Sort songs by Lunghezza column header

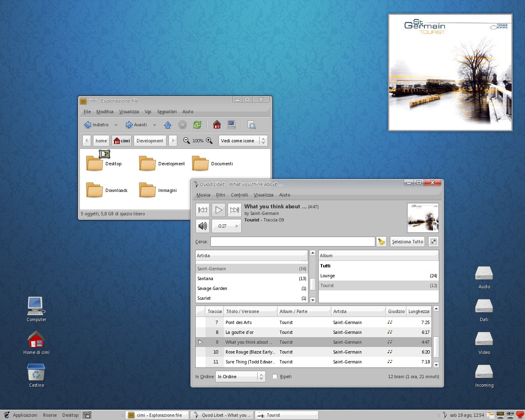(x=419, y=311)
